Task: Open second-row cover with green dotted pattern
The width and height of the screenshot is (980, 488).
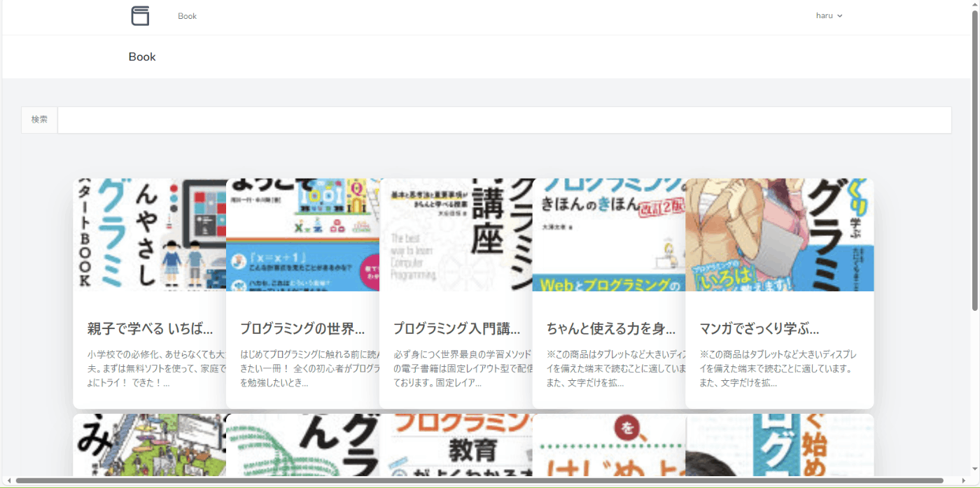Action: (x=303, y=445)
